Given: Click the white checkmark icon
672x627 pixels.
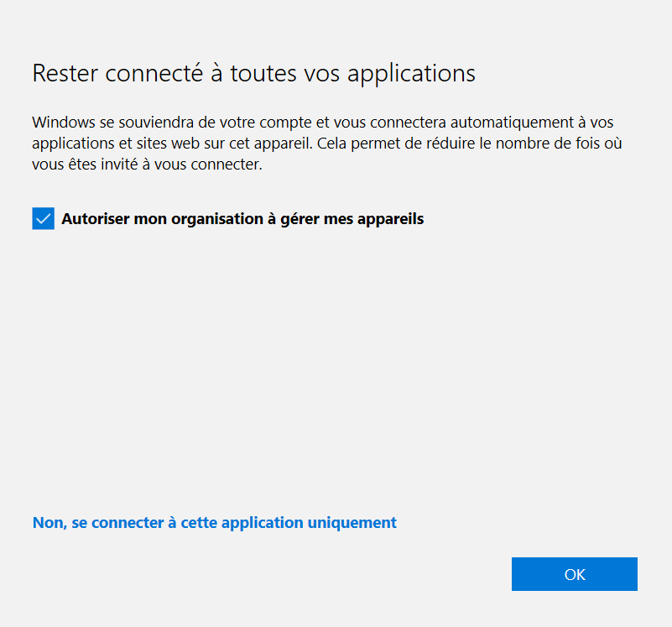Looking at the screenshot, I should click(x=44, y=219).
